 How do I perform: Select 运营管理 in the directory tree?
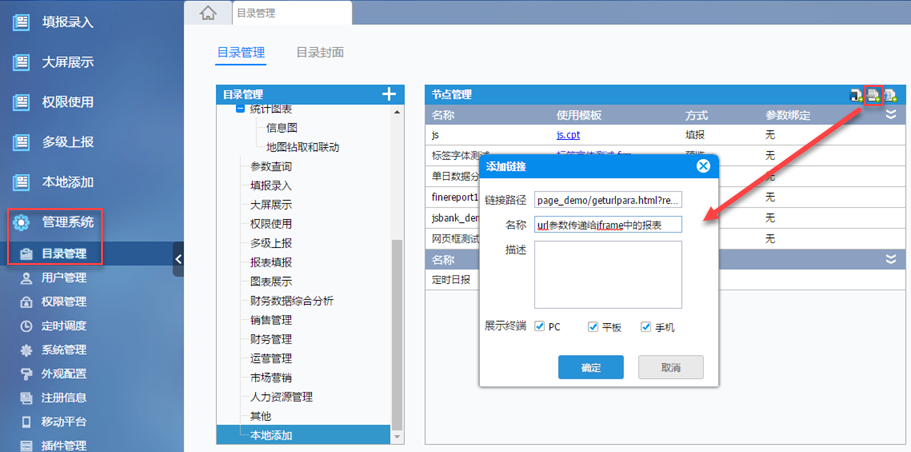(271, 358)
